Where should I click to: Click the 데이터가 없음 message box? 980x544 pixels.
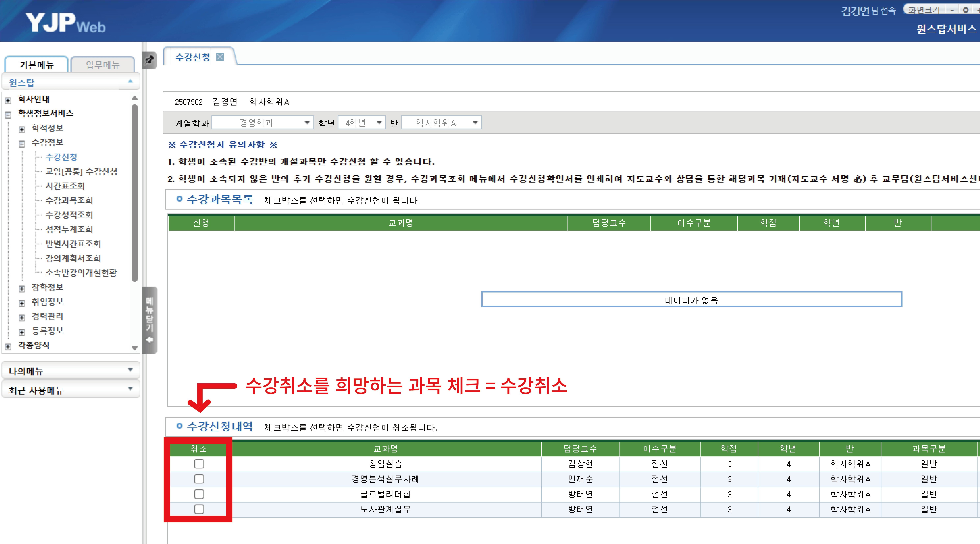tap(691, 300)
